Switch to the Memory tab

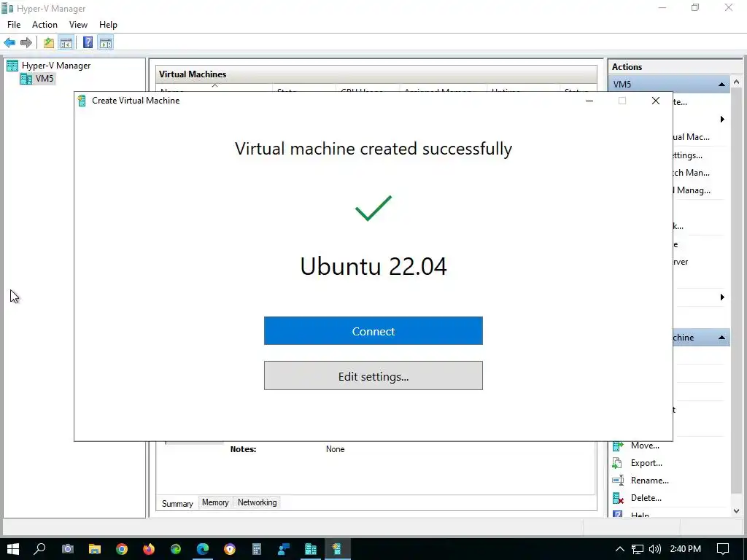215,502
